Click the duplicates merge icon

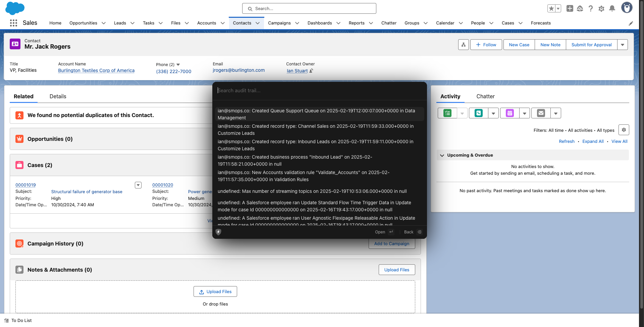pos(19,115)
